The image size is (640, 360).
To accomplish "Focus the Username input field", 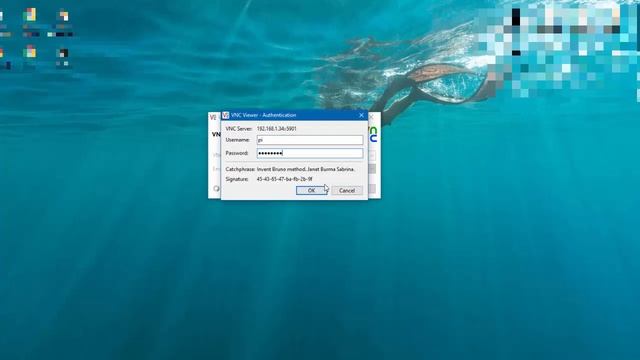I will coord(310,140).
